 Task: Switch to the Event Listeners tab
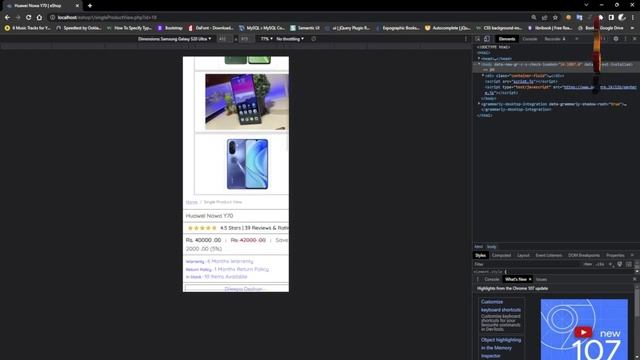549,255
